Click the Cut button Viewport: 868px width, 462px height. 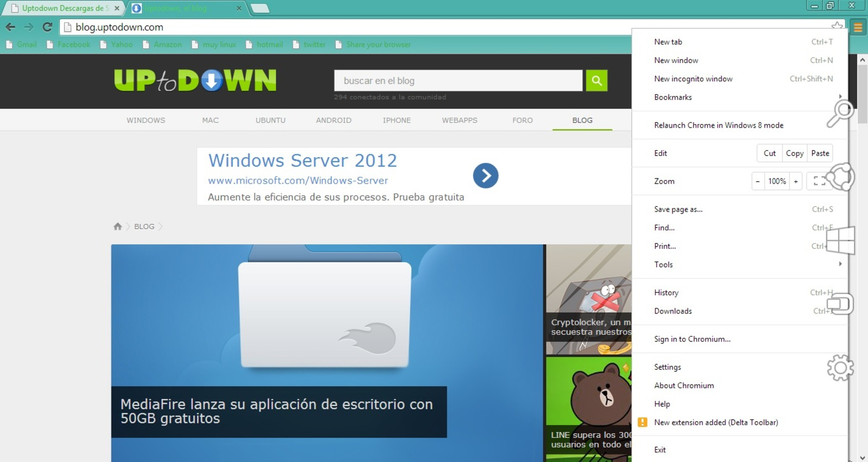(x=769, y=153)
